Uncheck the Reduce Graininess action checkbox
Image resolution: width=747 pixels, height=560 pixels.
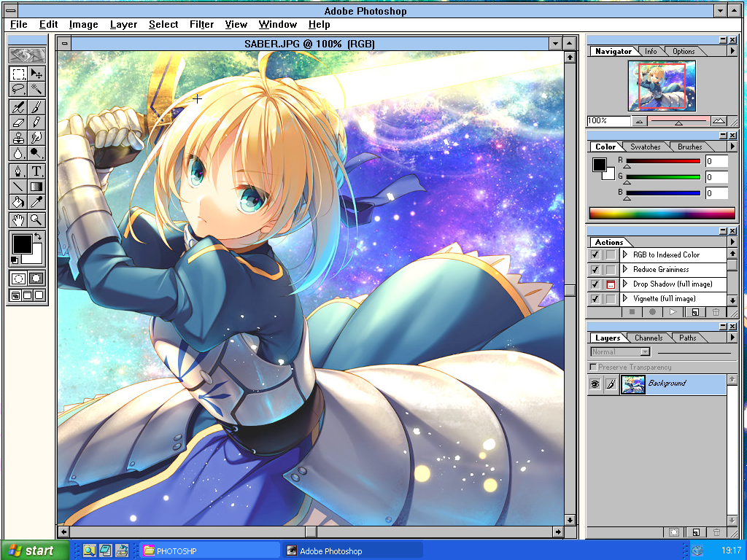[x=595, y=270]
